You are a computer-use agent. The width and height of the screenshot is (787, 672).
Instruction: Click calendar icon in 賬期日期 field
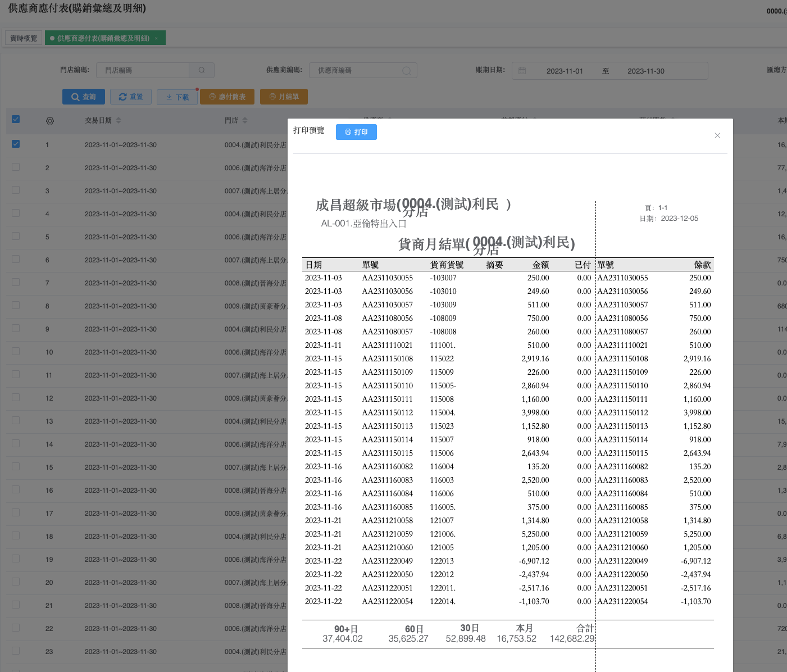522,71
